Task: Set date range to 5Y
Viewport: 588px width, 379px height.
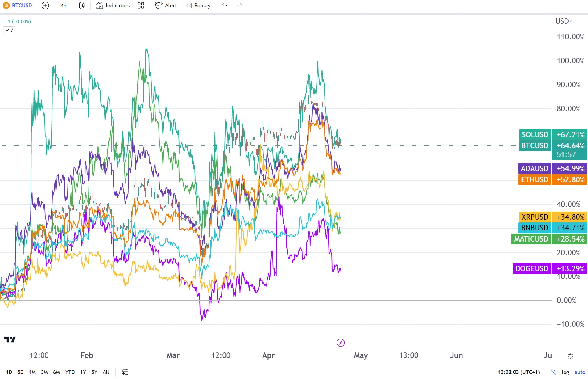Action: 94,372
